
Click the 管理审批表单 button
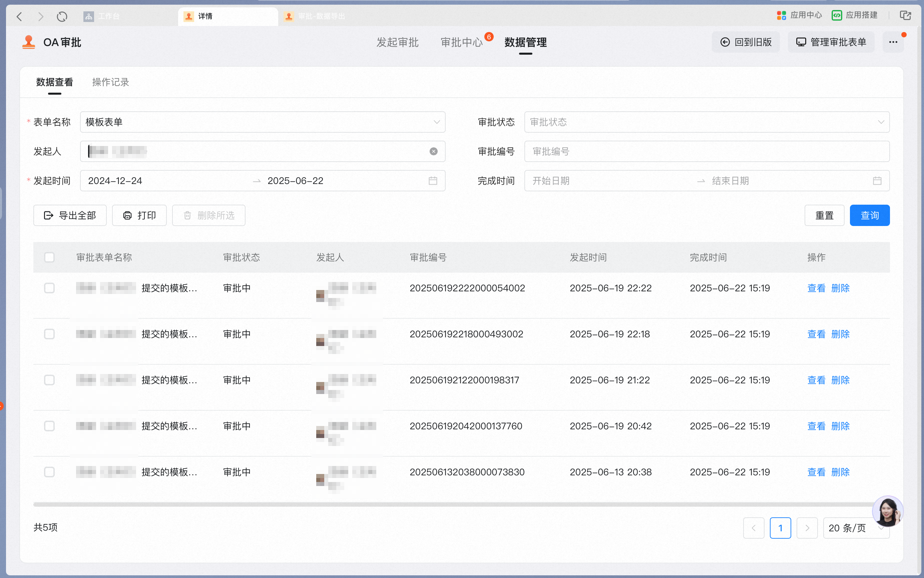(831, 42)
